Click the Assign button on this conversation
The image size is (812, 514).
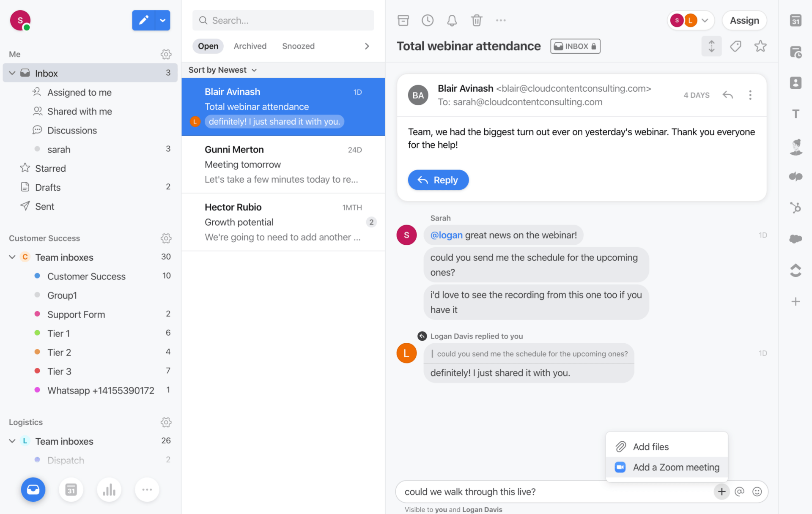[744, 20]
